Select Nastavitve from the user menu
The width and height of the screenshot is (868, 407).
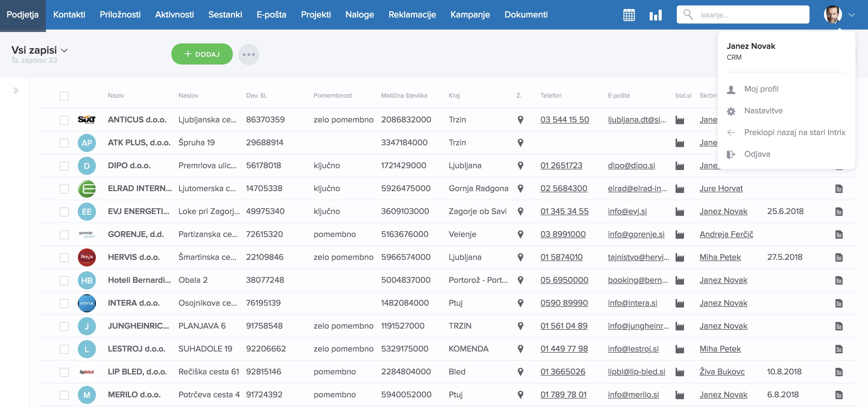[763, 111]
